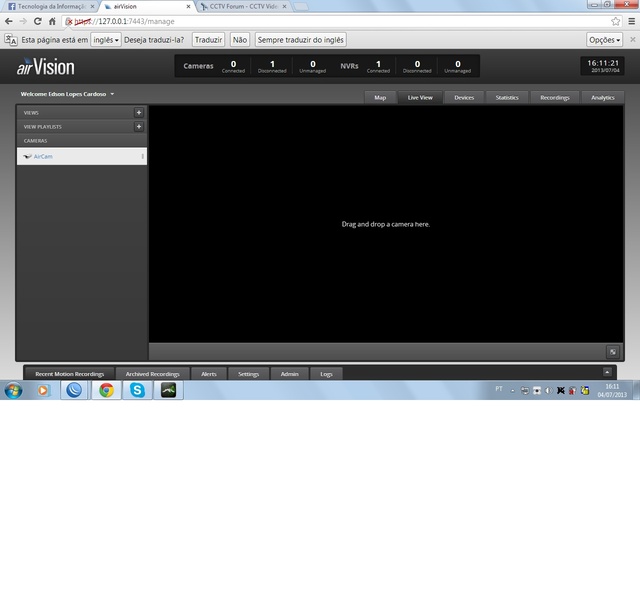
Task: Open the Windows Start menu
Action: pyautogui.click(x=13, y=391)
